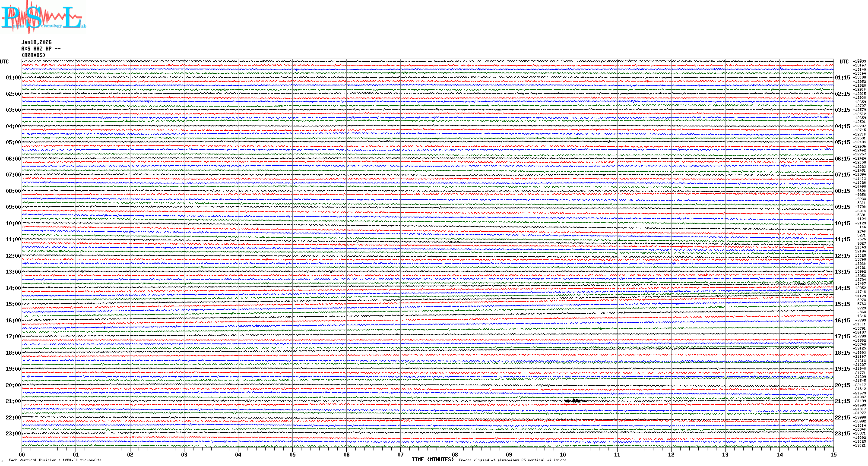Click the 10:15 time label on right

pos(842,224)
